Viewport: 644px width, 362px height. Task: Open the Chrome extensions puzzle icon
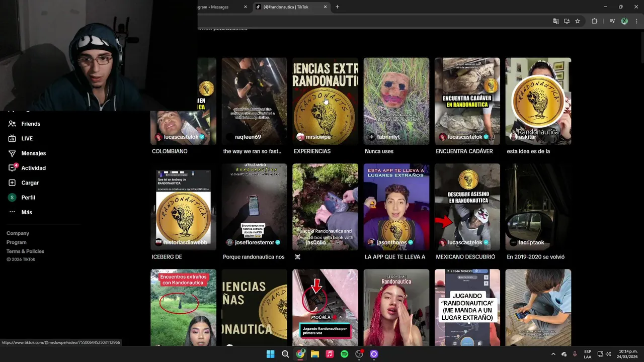pyautogui.click(x=594, y=21)
